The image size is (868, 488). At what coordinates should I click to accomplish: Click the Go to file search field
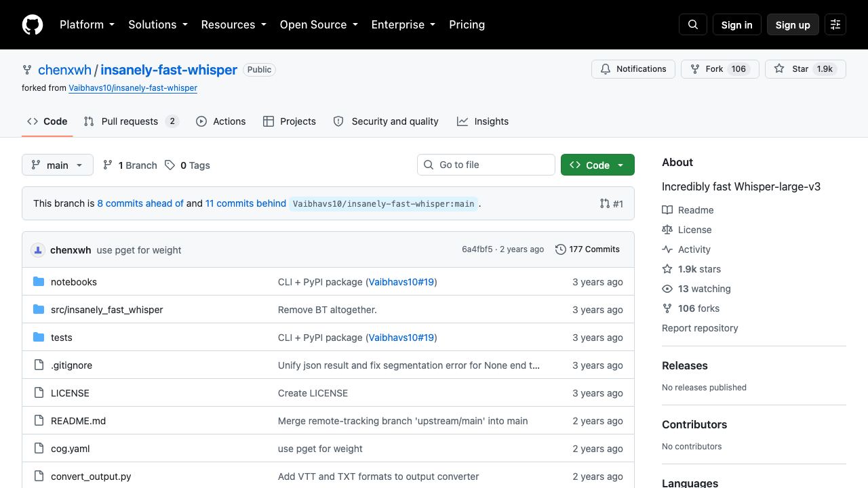pyautogui.click(x=486, y=165)
